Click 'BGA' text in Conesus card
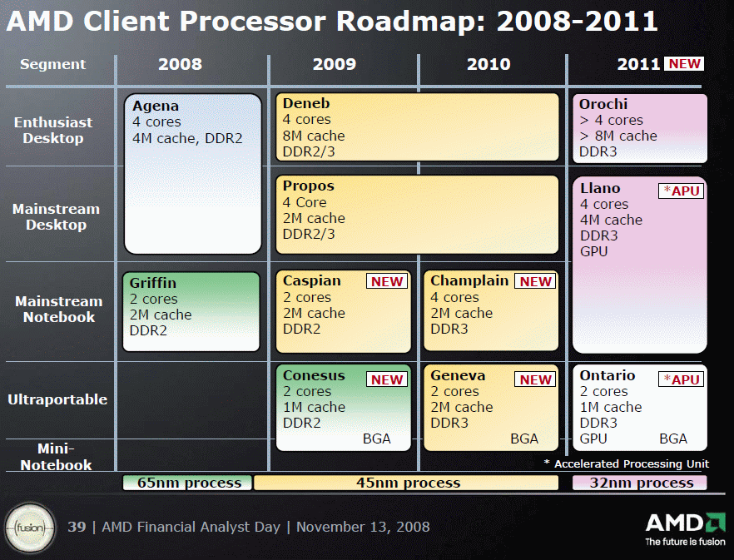 [377, 439]
